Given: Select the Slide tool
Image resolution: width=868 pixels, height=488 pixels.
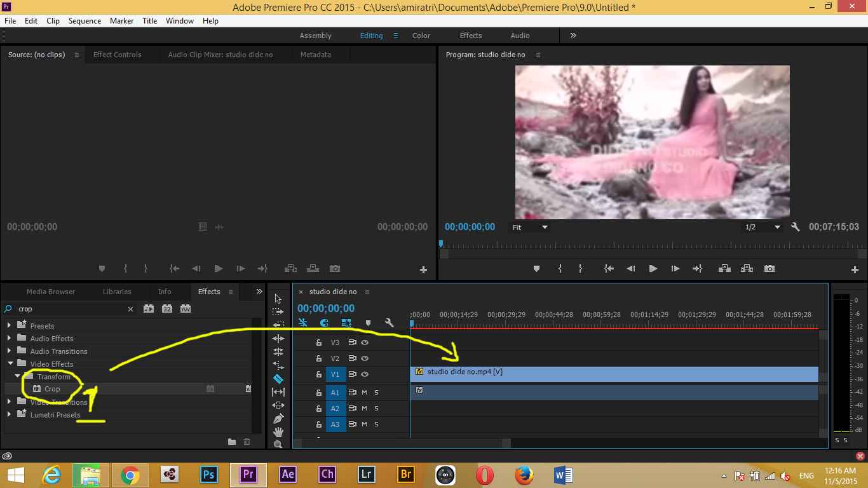Looking at the screenshot, I should tap(278, 405).
